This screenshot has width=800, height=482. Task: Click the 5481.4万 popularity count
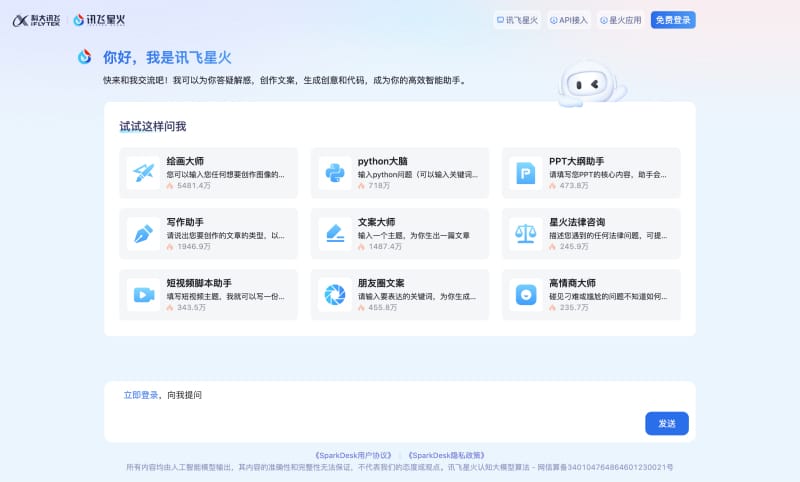(194, 186)
